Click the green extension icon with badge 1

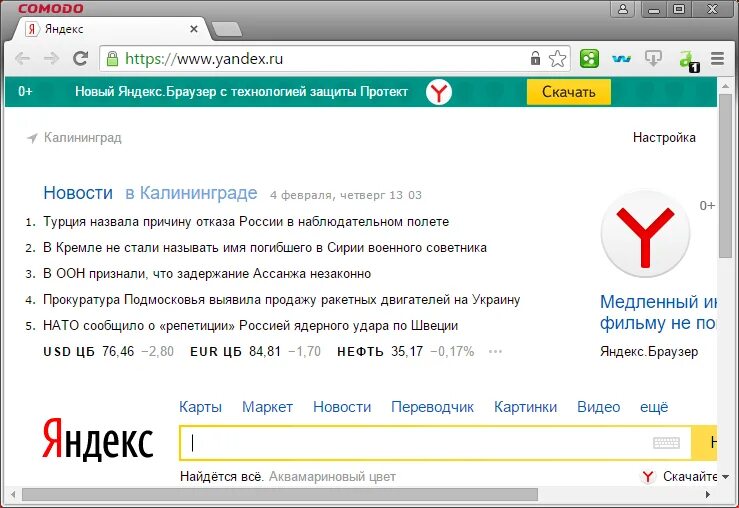pos(688,60)
